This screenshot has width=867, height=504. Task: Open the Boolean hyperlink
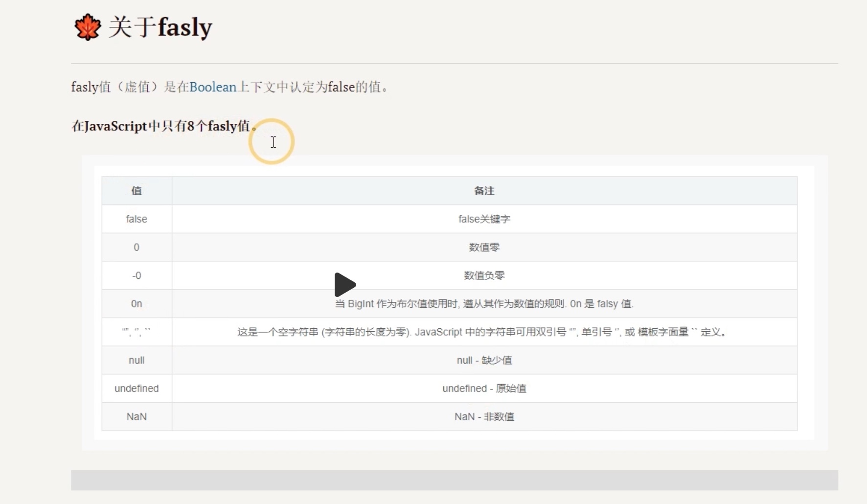213,87
